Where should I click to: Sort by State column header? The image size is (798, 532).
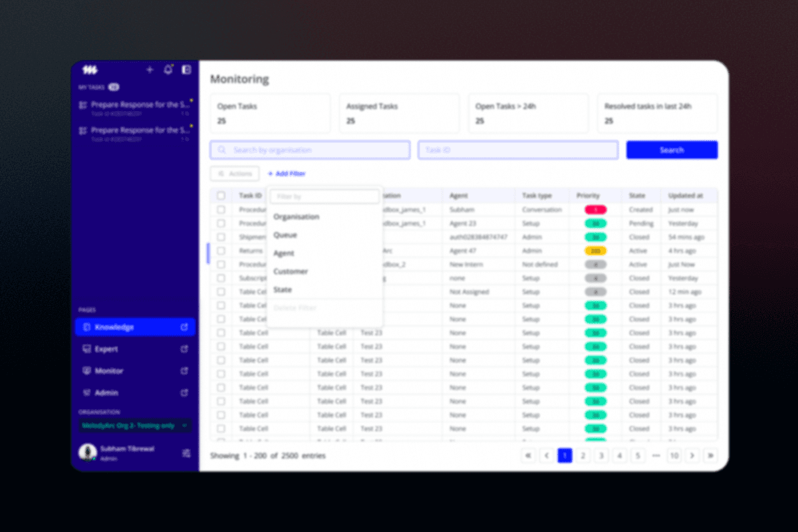(637, 196)
